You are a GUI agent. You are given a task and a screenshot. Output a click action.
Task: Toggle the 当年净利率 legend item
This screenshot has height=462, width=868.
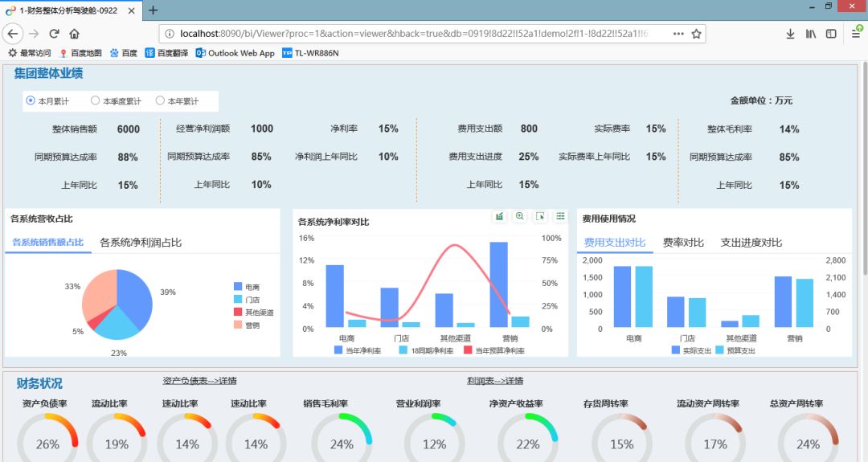click(x=358, y=350)
